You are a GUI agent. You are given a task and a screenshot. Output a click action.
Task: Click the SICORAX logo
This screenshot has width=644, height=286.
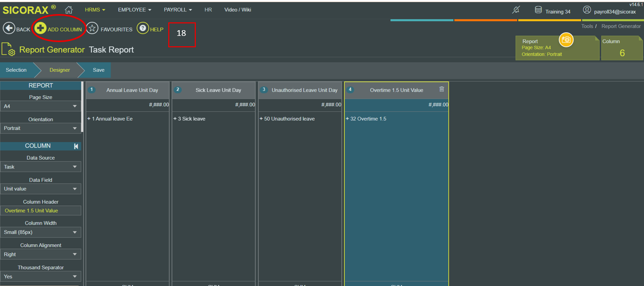click(29, 10)
